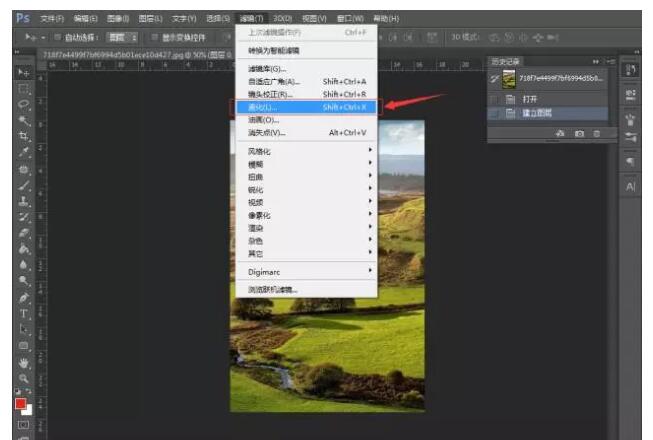Select the Pen tool
653x440 pixels.
click(23, 298)
